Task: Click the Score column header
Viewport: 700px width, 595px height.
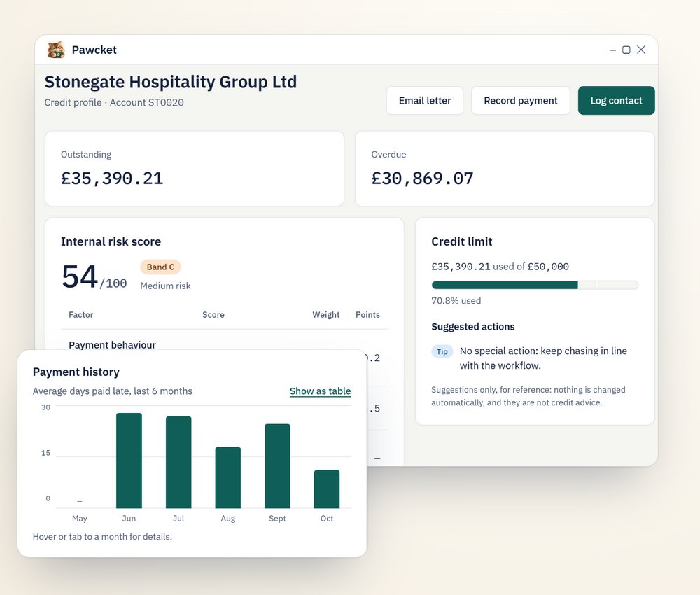Action: [213, 315]
